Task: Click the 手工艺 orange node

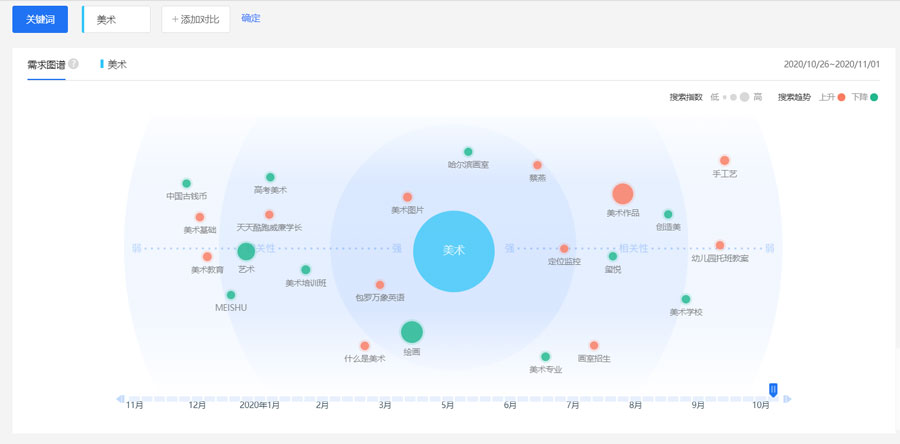Action: 724,160
